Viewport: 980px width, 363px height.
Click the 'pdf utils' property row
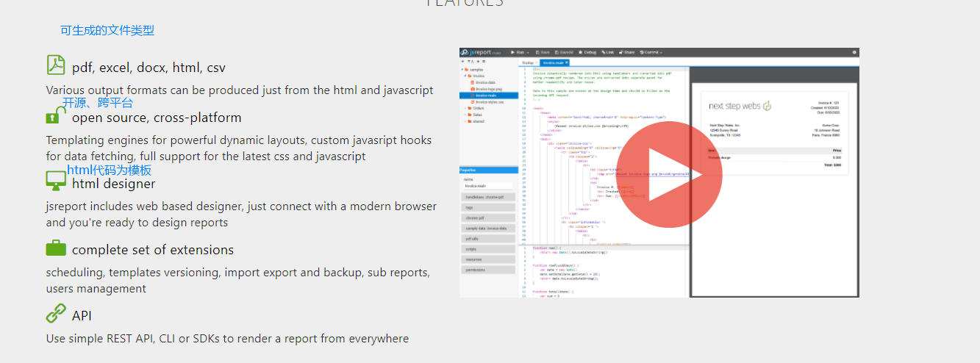click(489, 239)
